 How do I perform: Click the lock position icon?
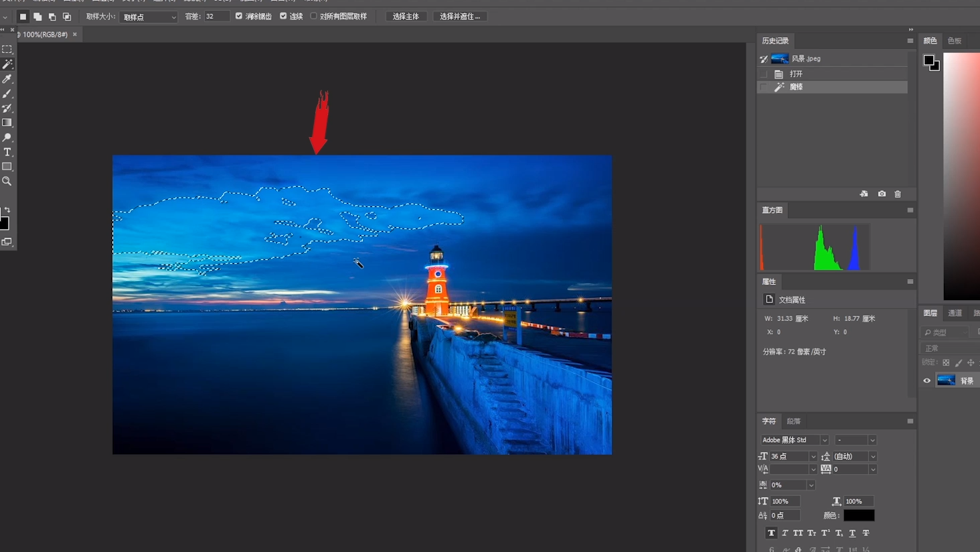[971, 362]
